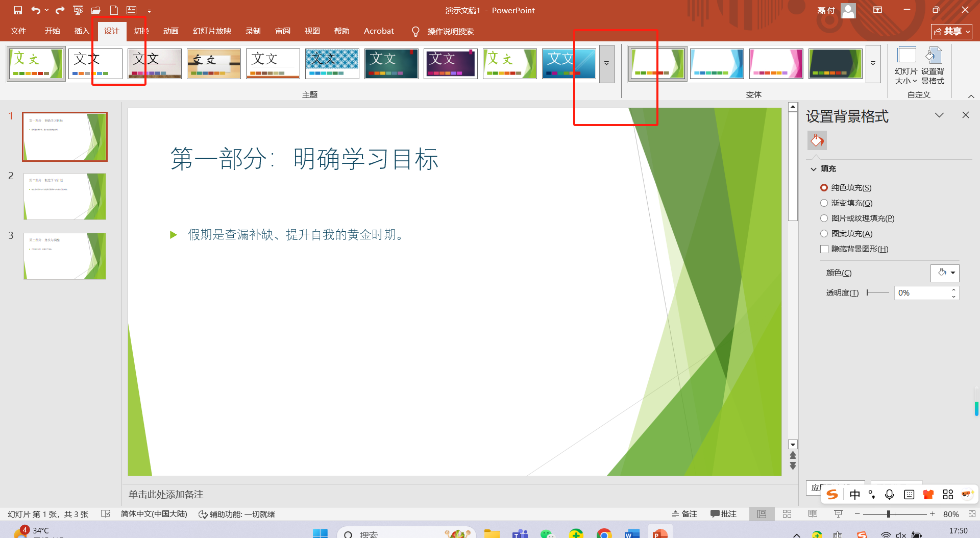Zoom in with the plus icon

(x=933, y=514)
